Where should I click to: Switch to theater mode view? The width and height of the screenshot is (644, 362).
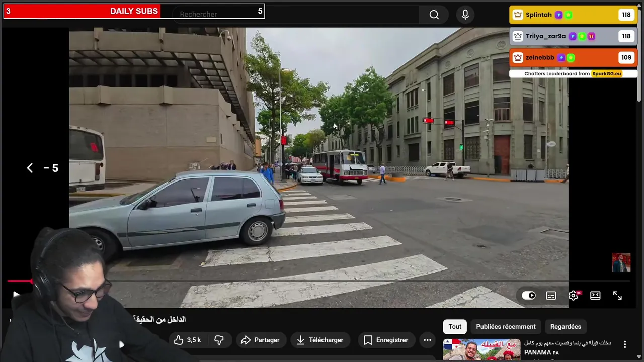tap(595, 295)
